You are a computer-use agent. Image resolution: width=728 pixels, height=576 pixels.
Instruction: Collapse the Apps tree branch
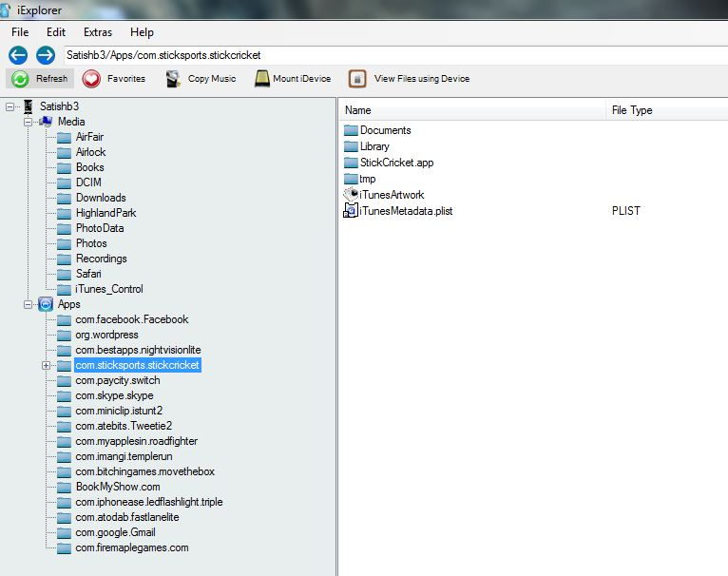point(29,304)
